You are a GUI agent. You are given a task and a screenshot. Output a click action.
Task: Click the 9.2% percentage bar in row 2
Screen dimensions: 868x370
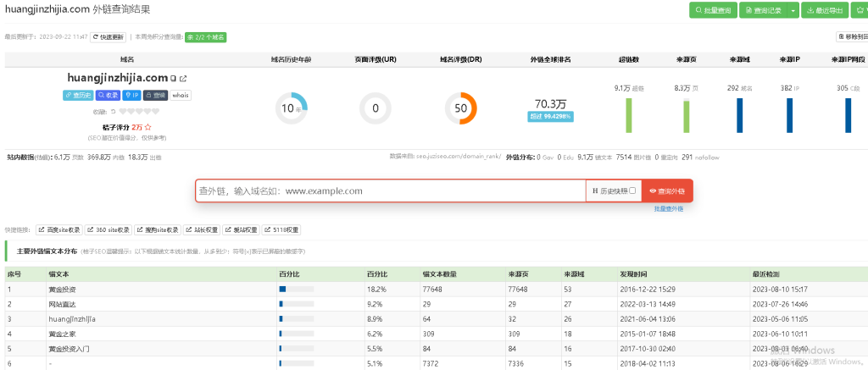tap(297, 304)
